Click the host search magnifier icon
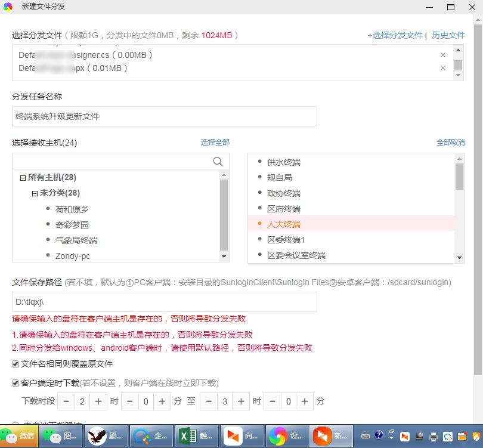483x448 pixels. 218,161
